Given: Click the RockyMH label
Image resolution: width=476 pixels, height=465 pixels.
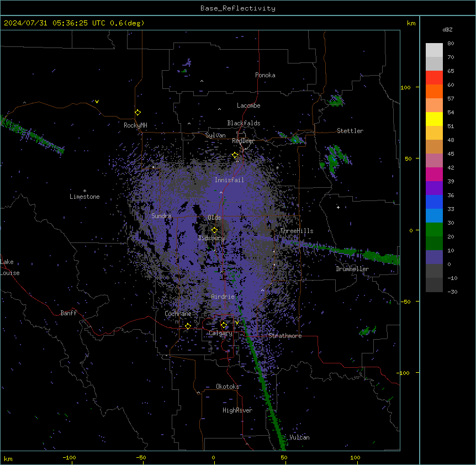Looking at the screenshot, I should pyautogui.click(x=135, y=125).
